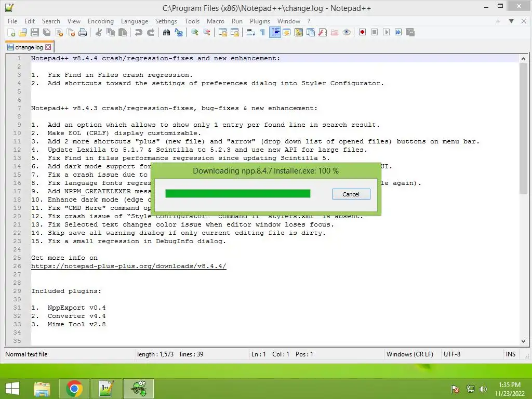Open the notepad-plus-plus.org downloads link
Viewport: 532px width, 399px height.
point(129,266)
